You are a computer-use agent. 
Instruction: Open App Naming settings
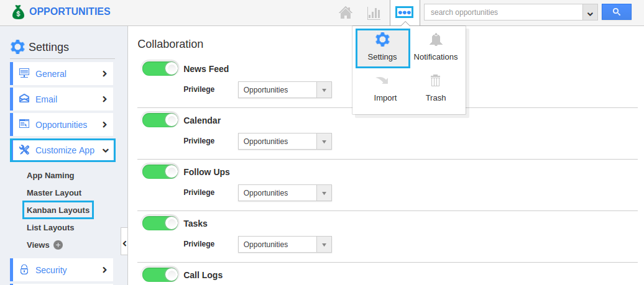50,176
